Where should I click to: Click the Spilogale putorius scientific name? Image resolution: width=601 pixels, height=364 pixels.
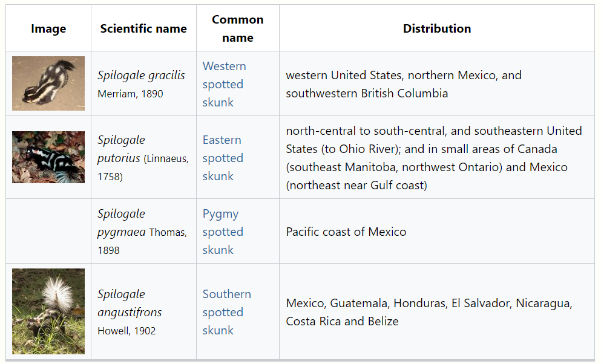(x=121, y=149)
